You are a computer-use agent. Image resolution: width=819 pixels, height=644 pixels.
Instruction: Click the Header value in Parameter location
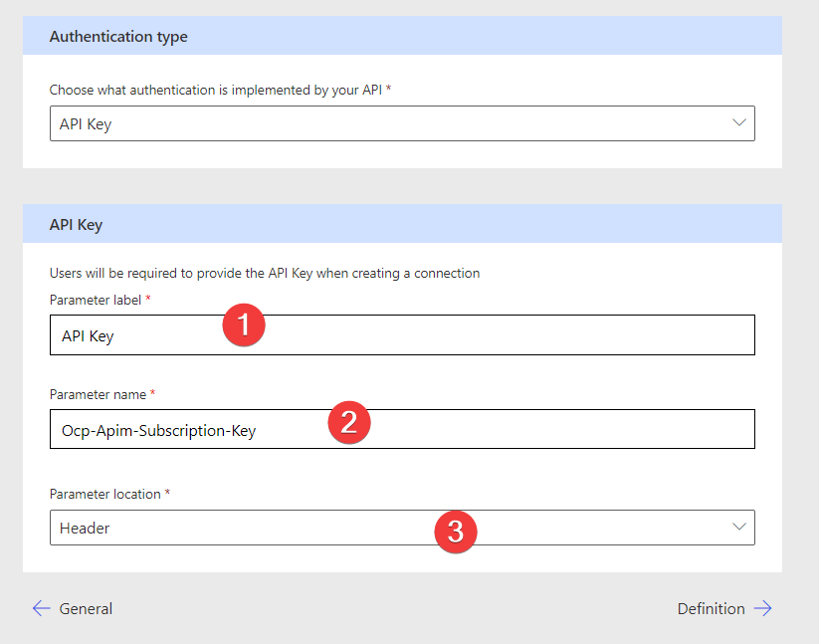[83, 528]
